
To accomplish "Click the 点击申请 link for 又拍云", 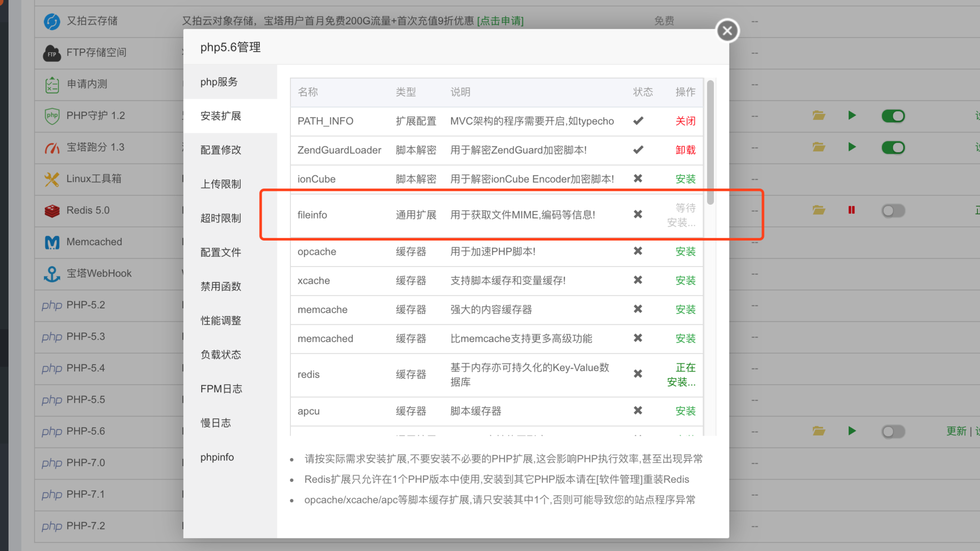I will (500, 21).
